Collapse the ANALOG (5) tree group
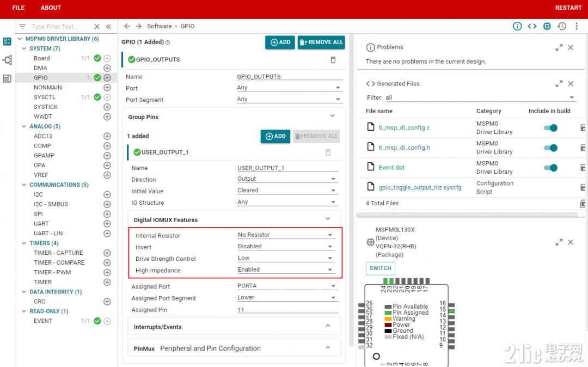Image resolution: width=588 pixels, height=367 pixels. (x=24, y=126)
